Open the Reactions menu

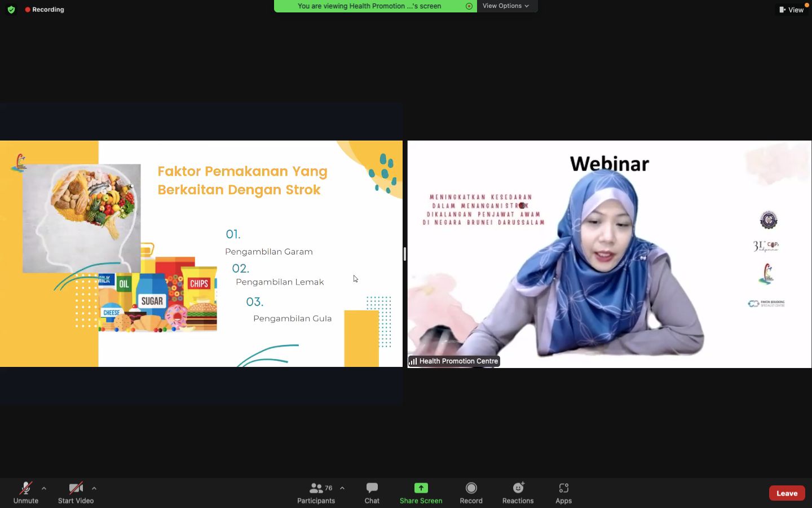point(518,493)
